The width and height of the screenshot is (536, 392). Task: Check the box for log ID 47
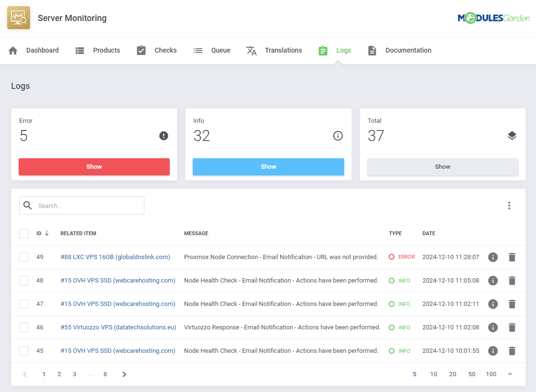click(x=24, y=304)
